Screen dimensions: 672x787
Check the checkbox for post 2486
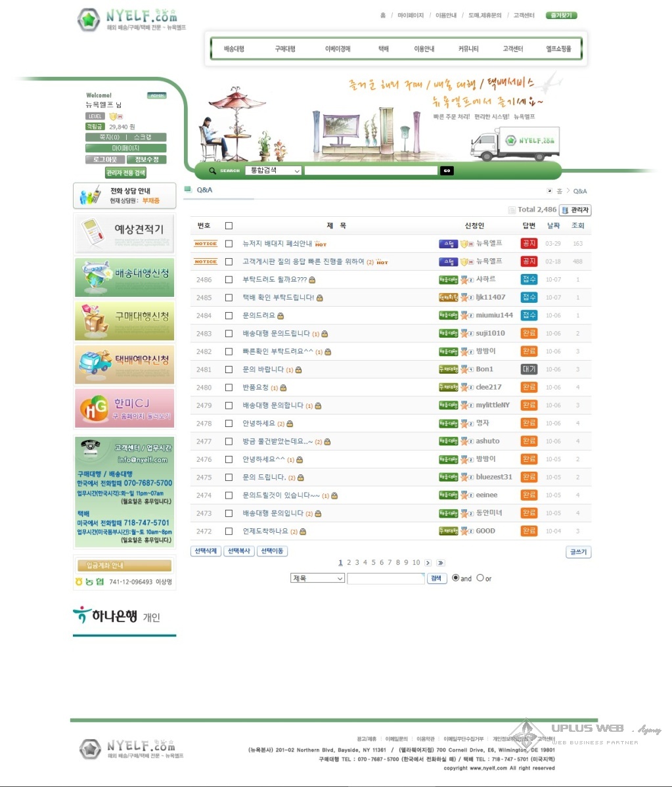(x=229, y=279)
